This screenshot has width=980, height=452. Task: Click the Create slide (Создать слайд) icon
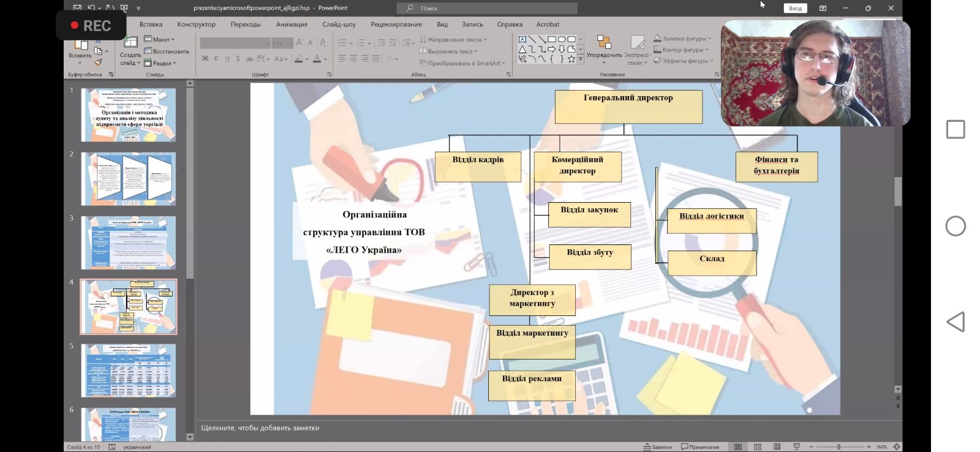pyautogui.click(x=130, y=42)
